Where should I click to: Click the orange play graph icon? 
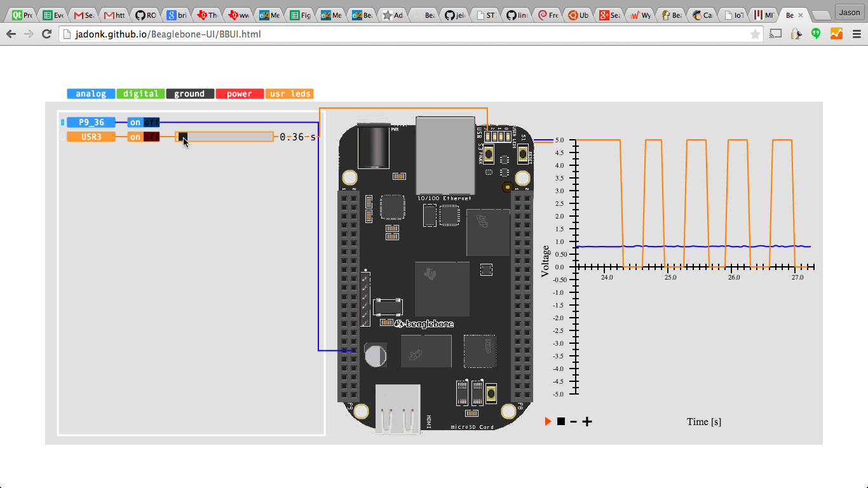[x=548, y=421]
